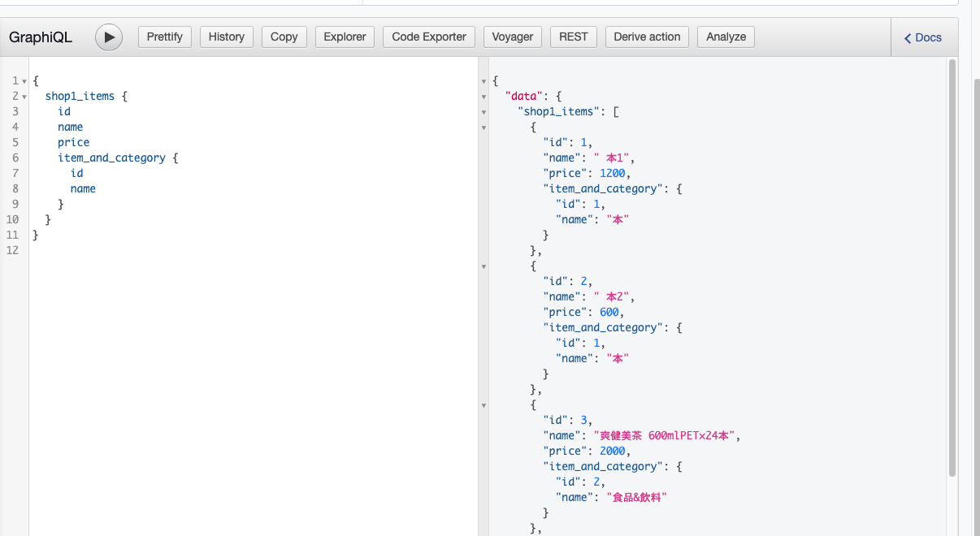Open the Code Exporter

click(429, 37)
